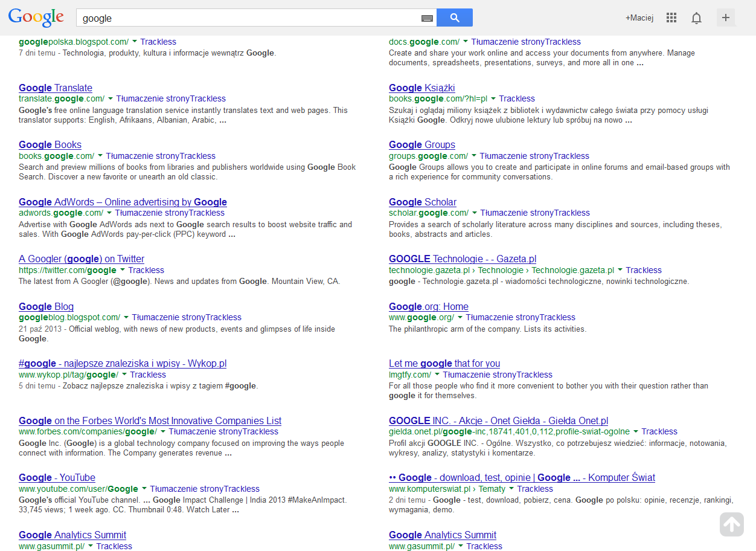Click the virtual keyboard icon in the search box
Viewport: 756px width, 551px height.
tap(427, 18)
